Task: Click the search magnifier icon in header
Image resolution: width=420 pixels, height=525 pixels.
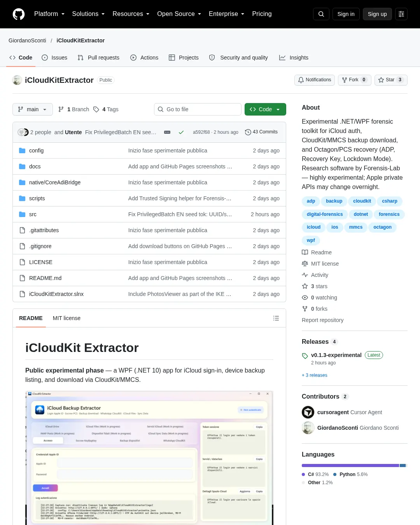Action: click(321, 14)
